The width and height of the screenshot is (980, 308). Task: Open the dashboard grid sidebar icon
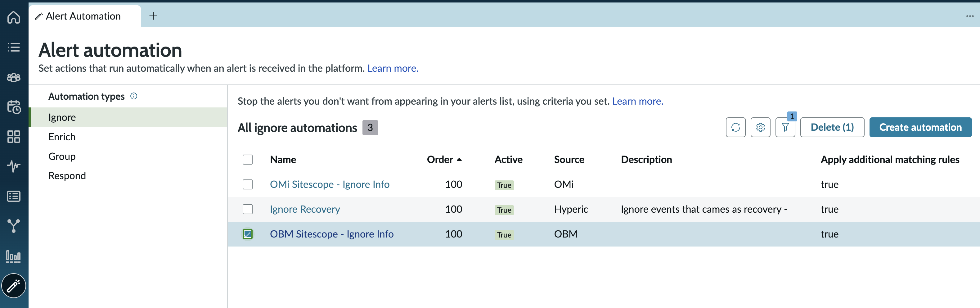[x=14, y=137]
